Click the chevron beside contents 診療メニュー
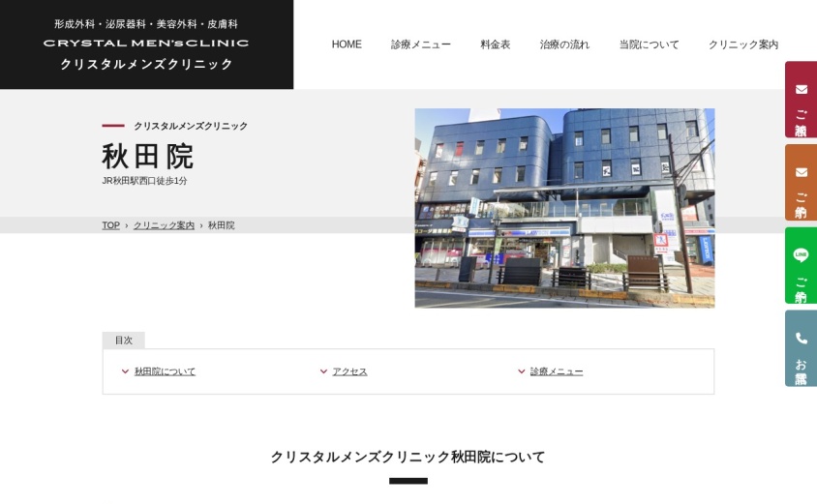Image resolution: width=817 pixels, height=504 pixels. pyautogui.click(x=521, y=371)
